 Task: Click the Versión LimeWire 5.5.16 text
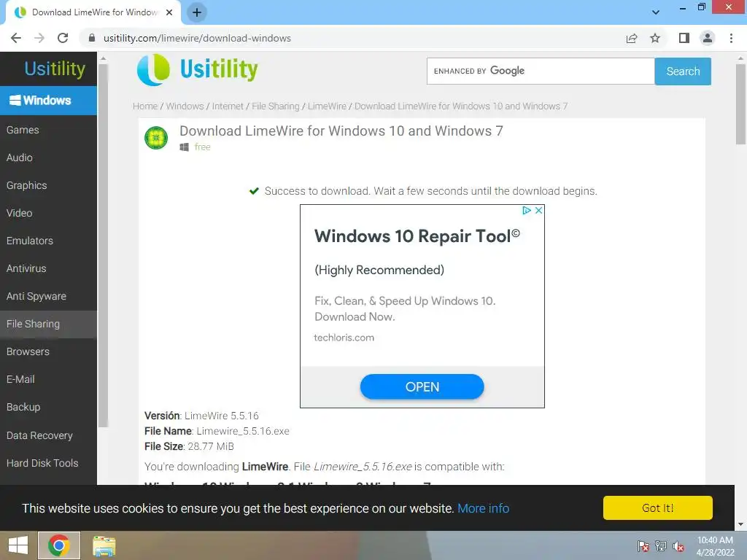point(201,416)
